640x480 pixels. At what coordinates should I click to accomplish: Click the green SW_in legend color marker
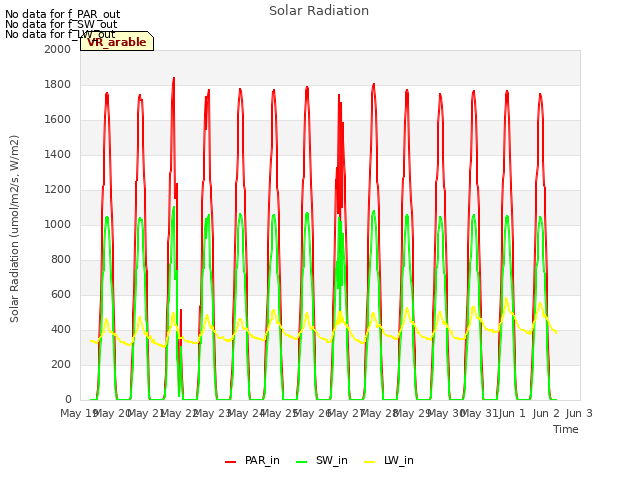pyautogui.click(x=301, y=462)
